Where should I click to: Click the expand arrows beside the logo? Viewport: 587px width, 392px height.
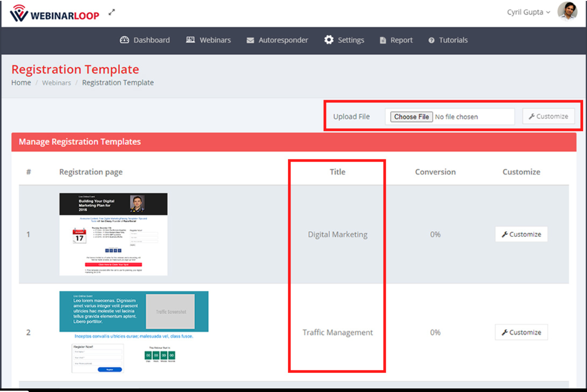(x=112, y=13)
